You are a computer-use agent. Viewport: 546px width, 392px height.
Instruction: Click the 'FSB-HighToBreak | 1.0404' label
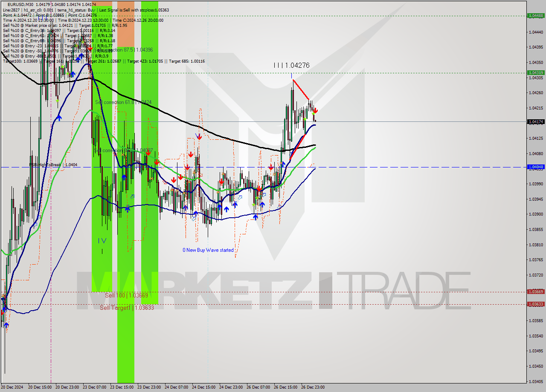coord(53,164)
